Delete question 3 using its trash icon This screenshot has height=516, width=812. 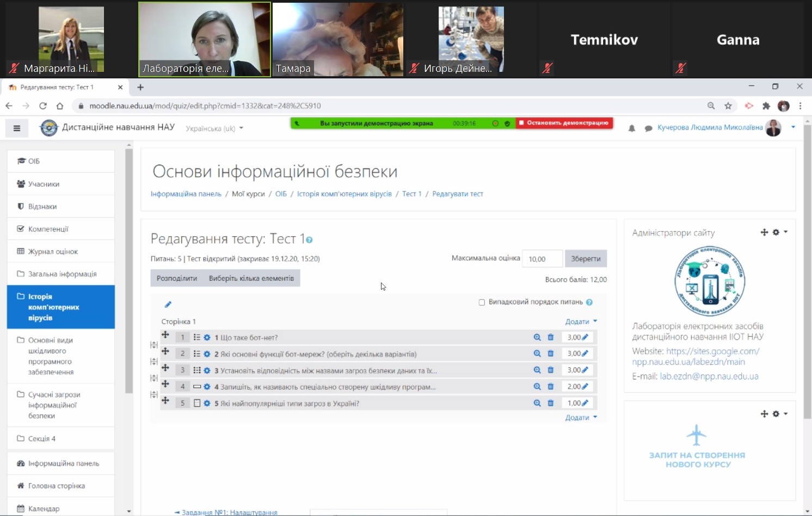pyautogui.click(x=550, y=370)
